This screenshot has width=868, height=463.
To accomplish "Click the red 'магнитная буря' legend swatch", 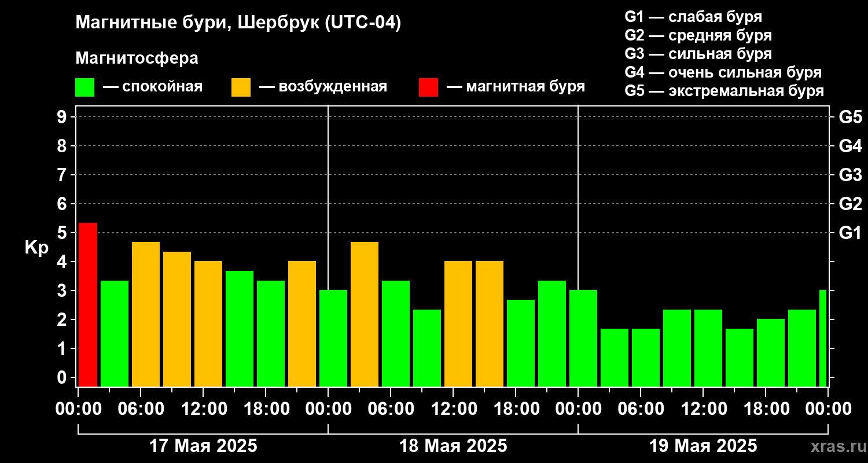I will point(428,87).
